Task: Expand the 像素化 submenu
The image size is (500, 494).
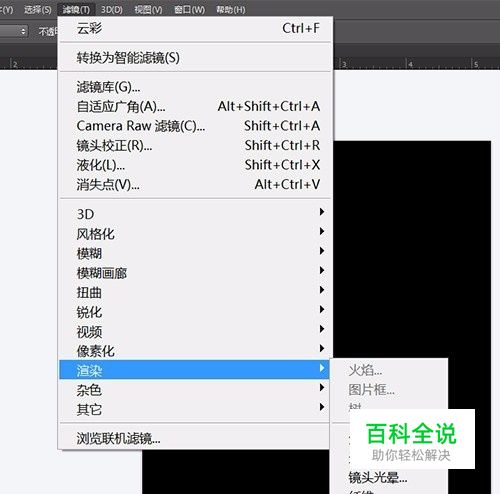Action: [x=195, y=350]
